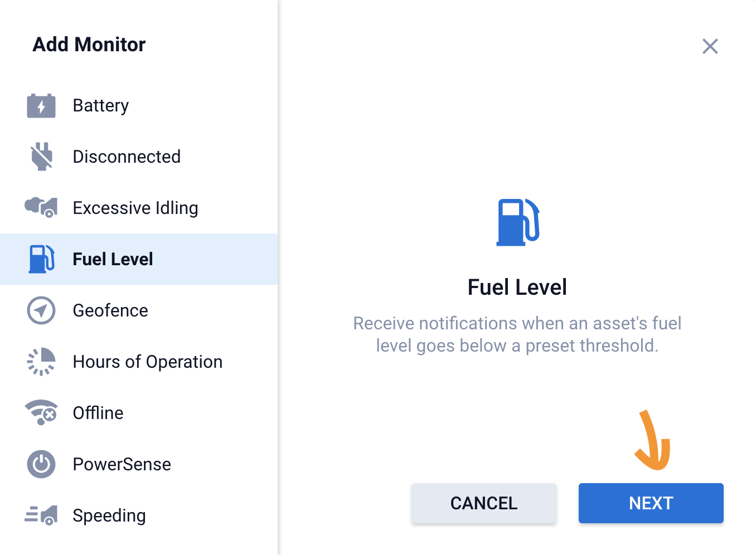Choose the Disconnected monitor option
The width and height of the screenshot is (756, 555).
[127, 157]
